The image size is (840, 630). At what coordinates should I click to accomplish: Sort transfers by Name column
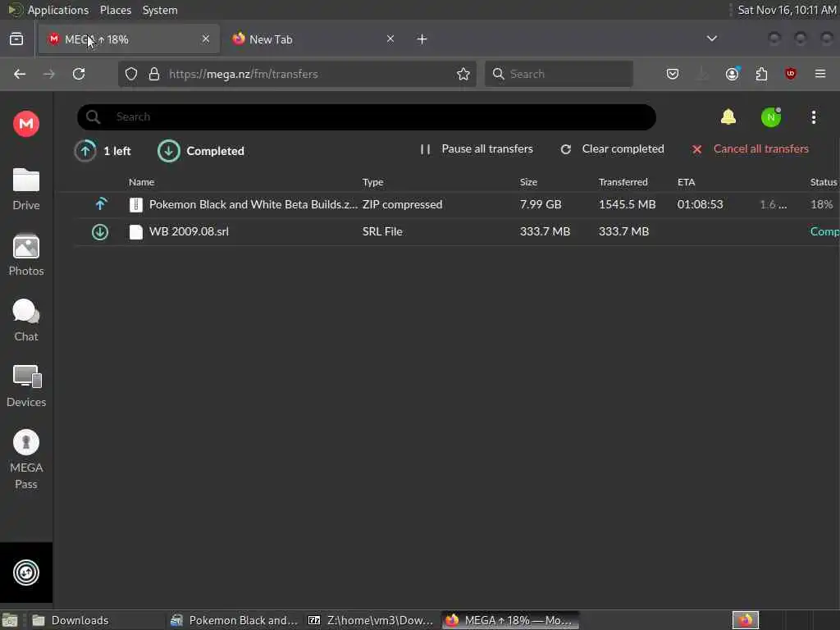click(141, 182)
